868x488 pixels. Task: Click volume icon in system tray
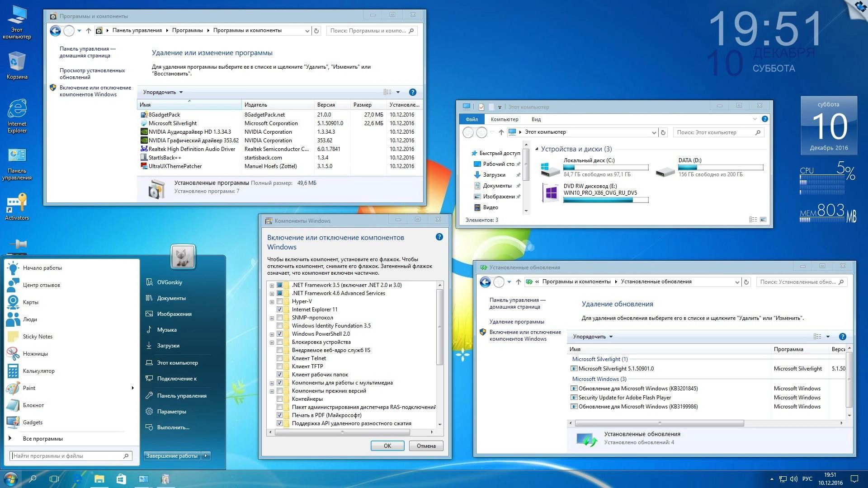click(793, 479)
